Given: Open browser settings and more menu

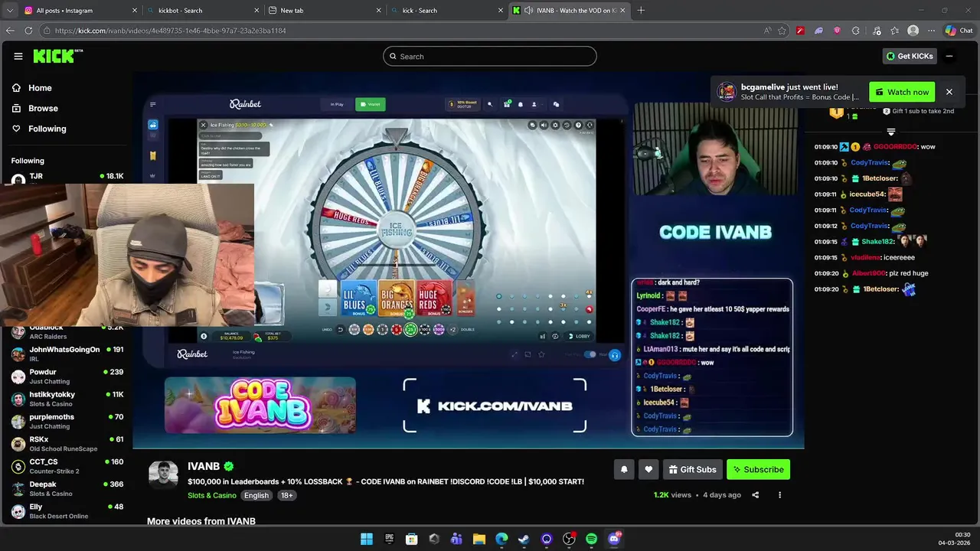Looking at the screenshot, I should pos(931,31).
